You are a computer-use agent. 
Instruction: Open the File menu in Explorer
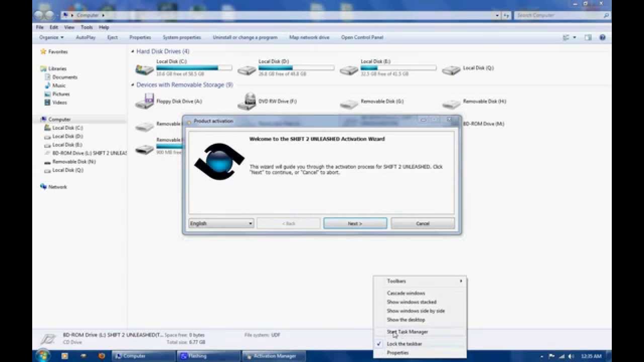(40, 27)
